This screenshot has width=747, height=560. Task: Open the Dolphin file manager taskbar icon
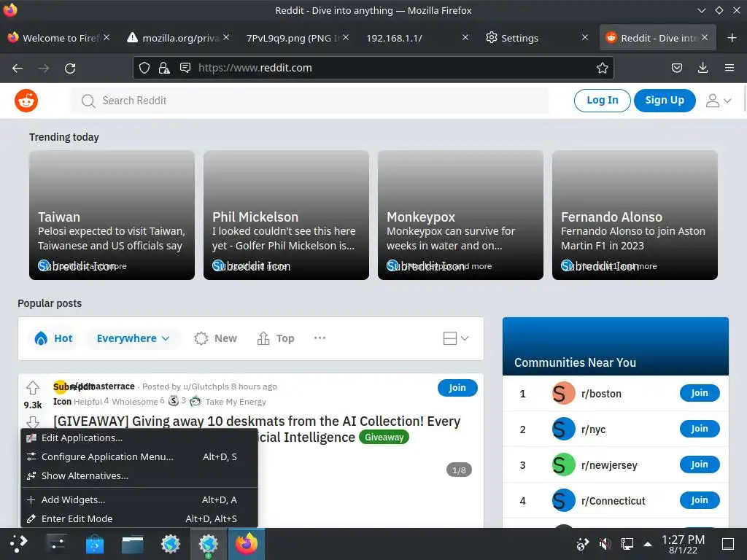coord(133,544)
